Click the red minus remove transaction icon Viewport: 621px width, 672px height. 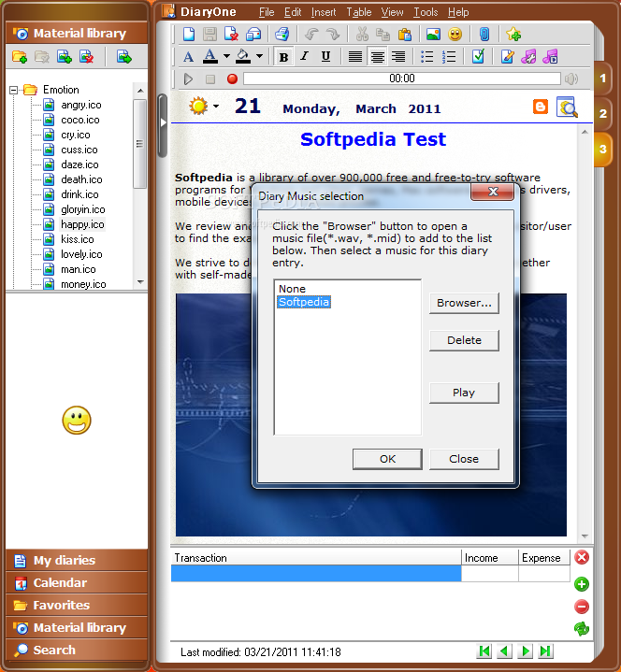pyautogui.click(x=582, y=607)
